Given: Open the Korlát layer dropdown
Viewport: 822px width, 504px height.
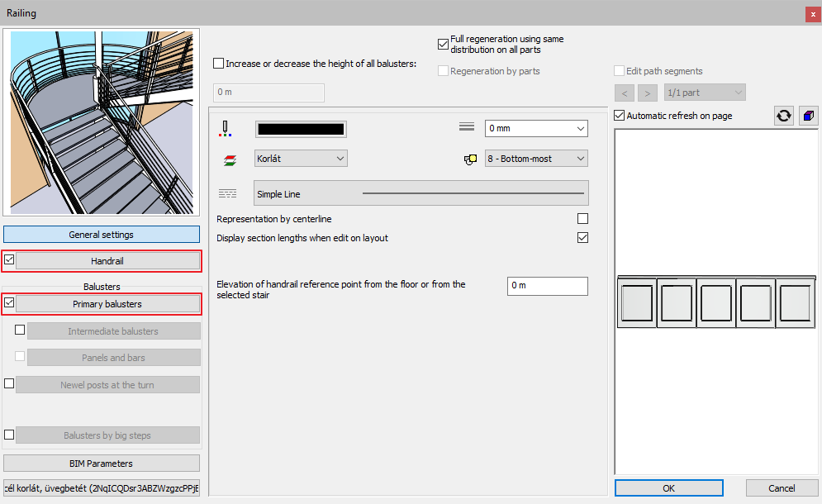Looking at the screenshot, I should pos(302,159).
